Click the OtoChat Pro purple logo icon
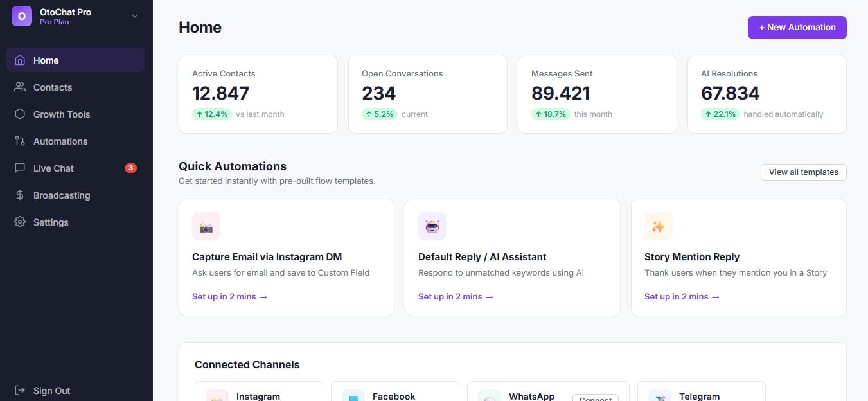Viewport: 868px width, 401px height. click(x=22, y=16)
